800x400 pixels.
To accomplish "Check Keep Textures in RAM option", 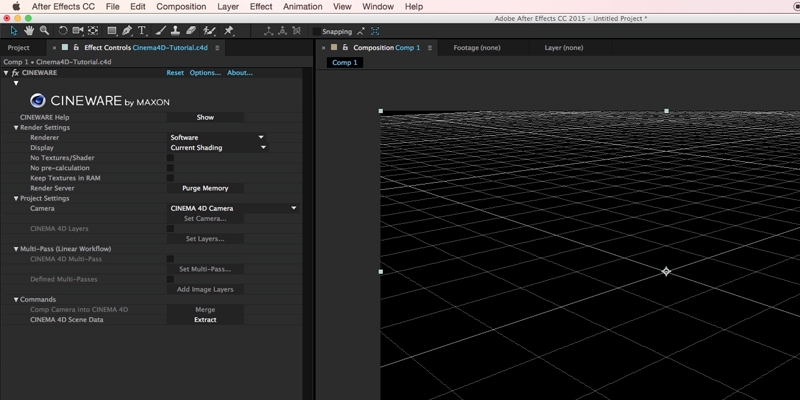I will [x=170, y=178].
